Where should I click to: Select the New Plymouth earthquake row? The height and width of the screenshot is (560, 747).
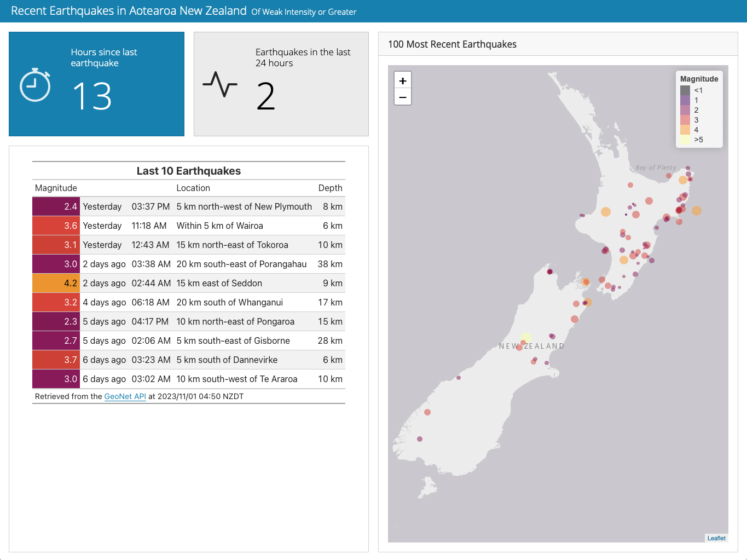188,206
